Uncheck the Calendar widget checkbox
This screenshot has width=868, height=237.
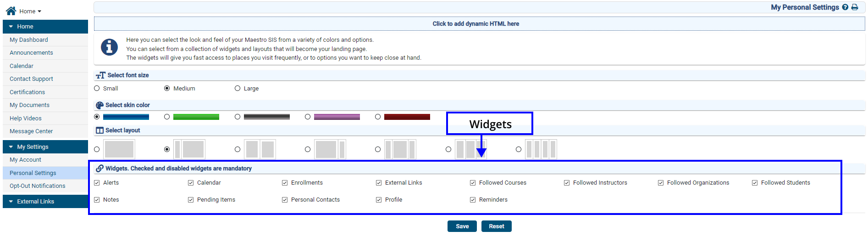(191, 183)
